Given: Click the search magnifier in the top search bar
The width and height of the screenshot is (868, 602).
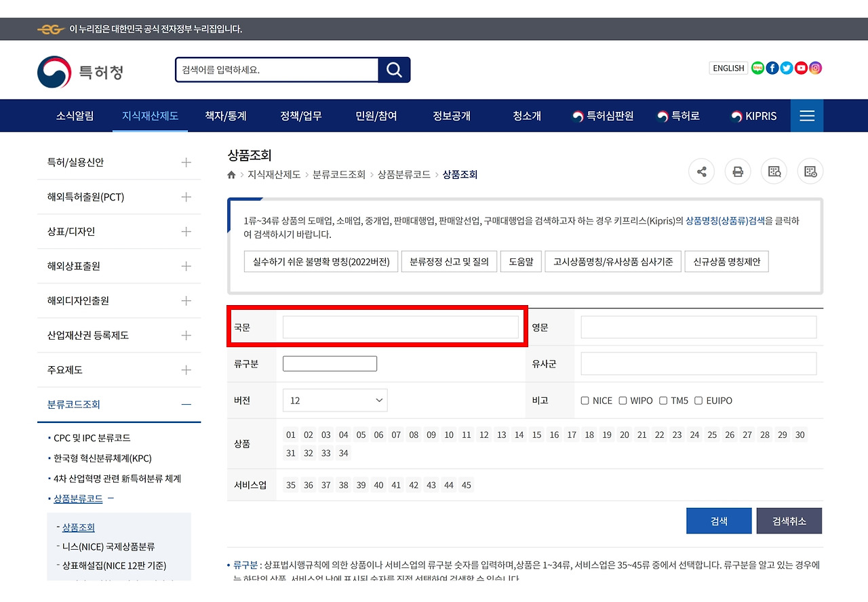Looking at the screenshot, I should click(x=394, y=70).
